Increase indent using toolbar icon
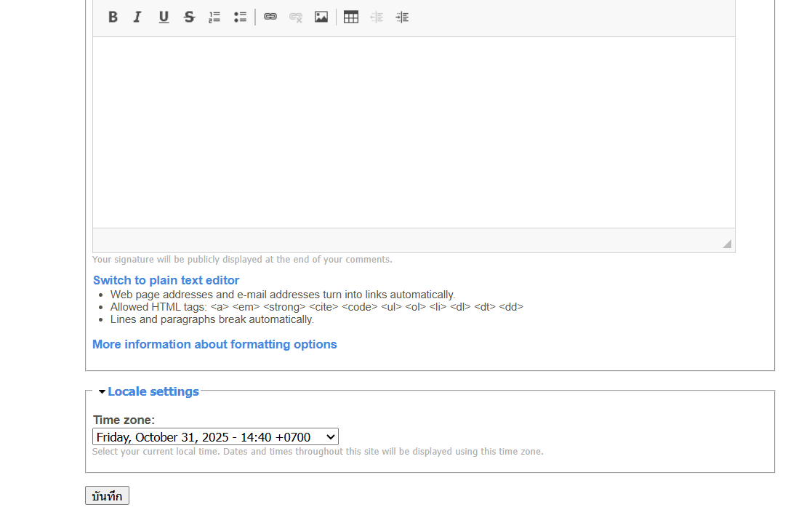 (402, 17)
